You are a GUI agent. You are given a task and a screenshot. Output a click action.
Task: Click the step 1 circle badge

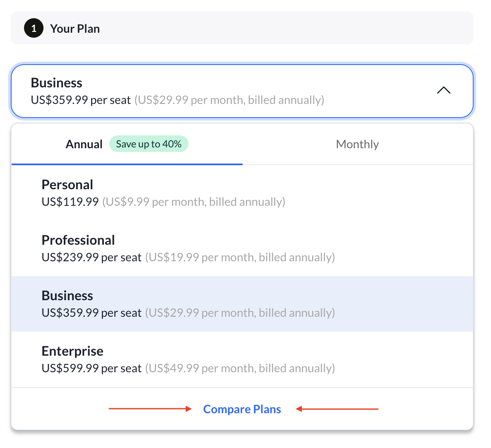[x=34, y=28]
